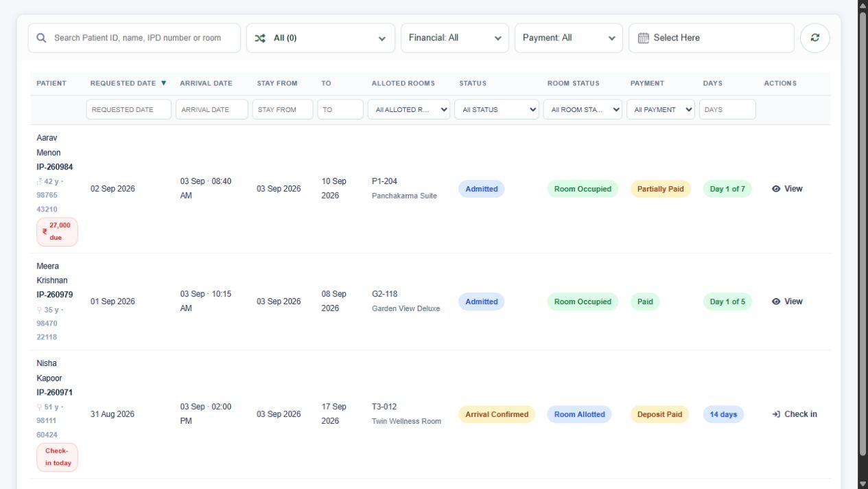Click the Day 1 of 5 badge

click(x=727, y=302)
